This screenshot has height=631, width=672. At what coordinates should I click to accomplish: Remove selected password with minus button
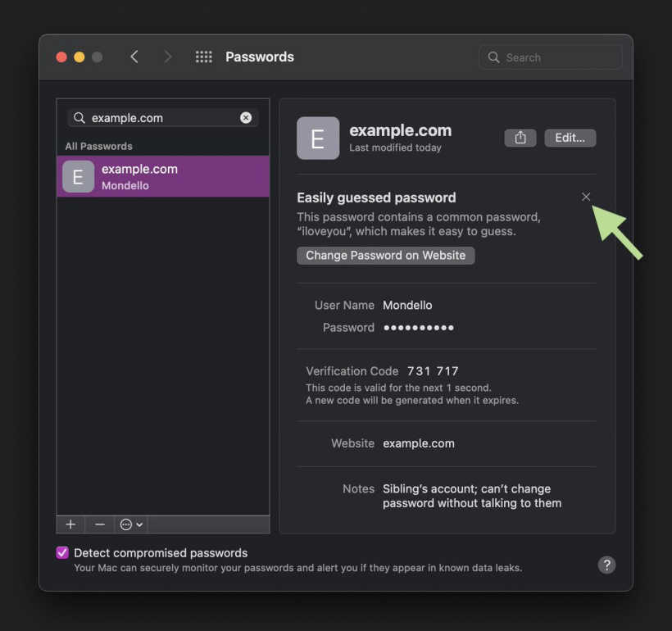click(99, 524)
